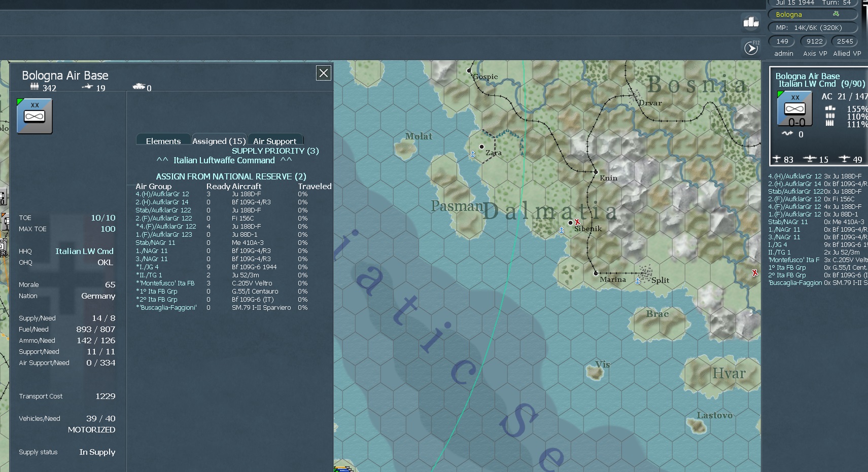Click the end turn arrow icon

tap(751, 48)
